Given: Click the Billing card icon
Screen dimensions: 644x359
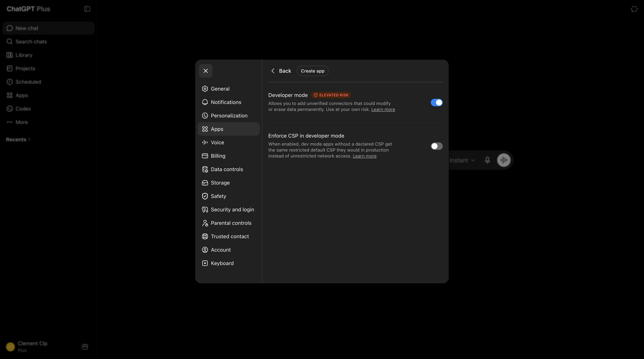Looking at the screenshot, I should tap(205, 156).
